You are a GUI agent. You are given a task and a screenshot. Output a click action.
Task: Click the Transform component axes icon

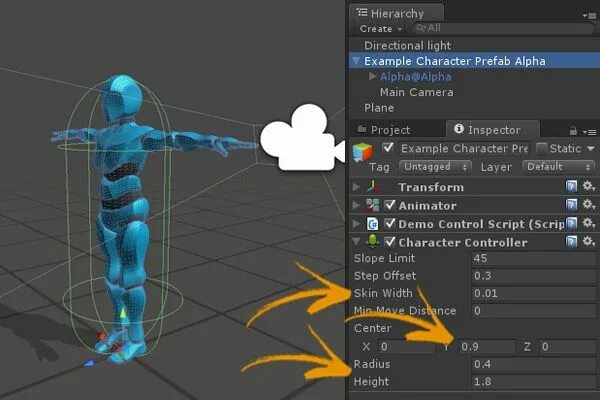372,187
